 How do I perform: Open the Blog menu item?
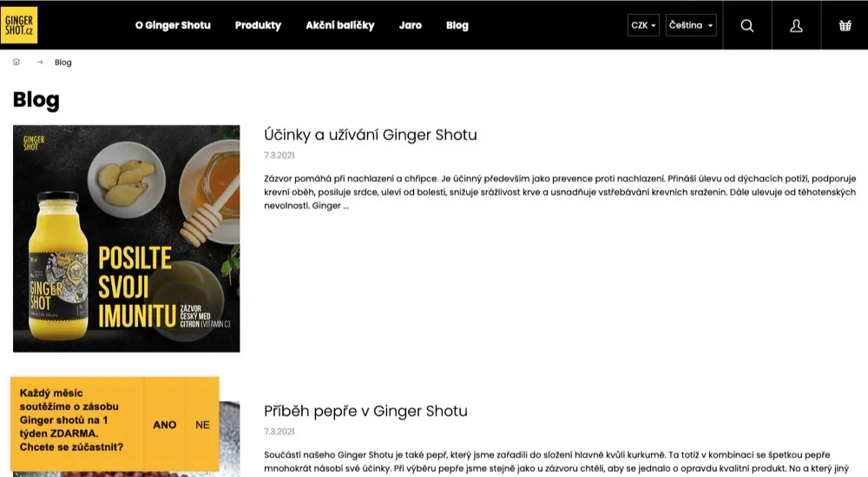(x=457, y=25)
